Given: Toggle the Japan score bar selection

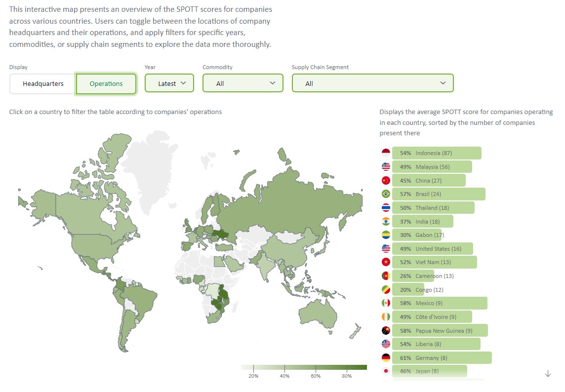Looking at the screenshot, I should (x=429, y=371).
